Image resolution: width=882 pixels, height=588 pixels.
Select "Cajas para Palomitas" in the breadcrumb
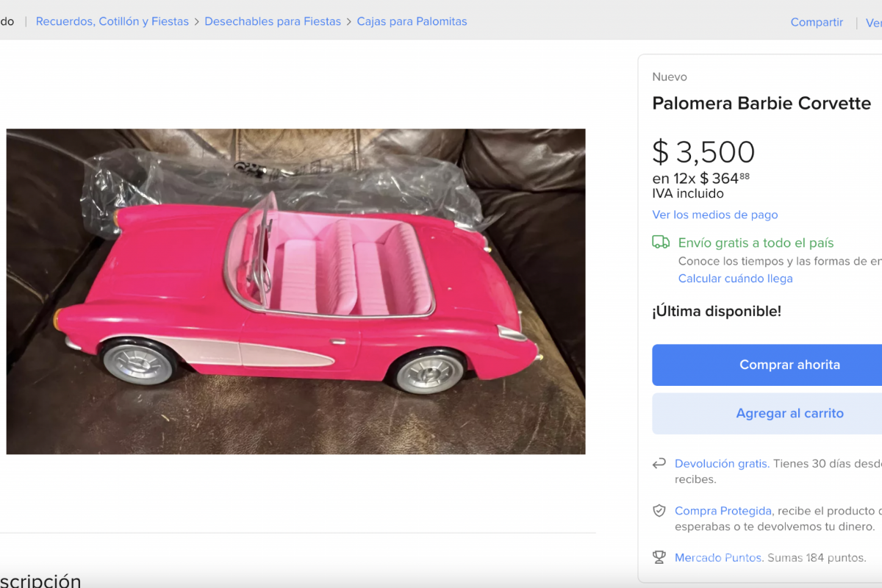[412, 21]
